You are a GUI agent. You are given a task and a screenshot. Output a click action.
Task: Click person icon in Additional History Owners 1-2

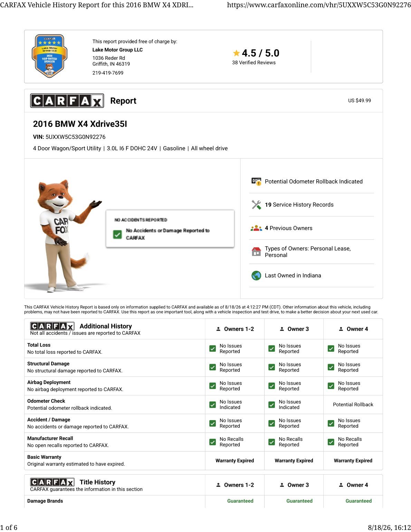click(x=218, y=329)
